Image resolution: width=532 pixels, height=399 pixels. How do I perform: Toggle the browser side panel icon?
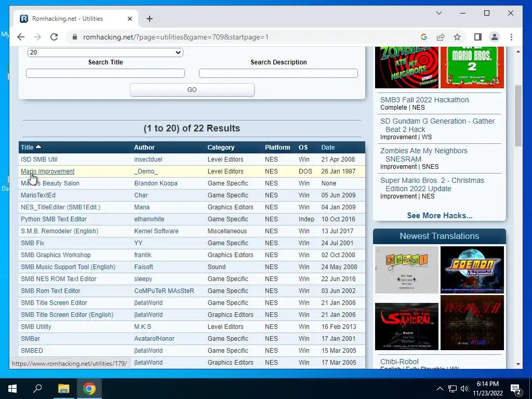pos(478,37)
